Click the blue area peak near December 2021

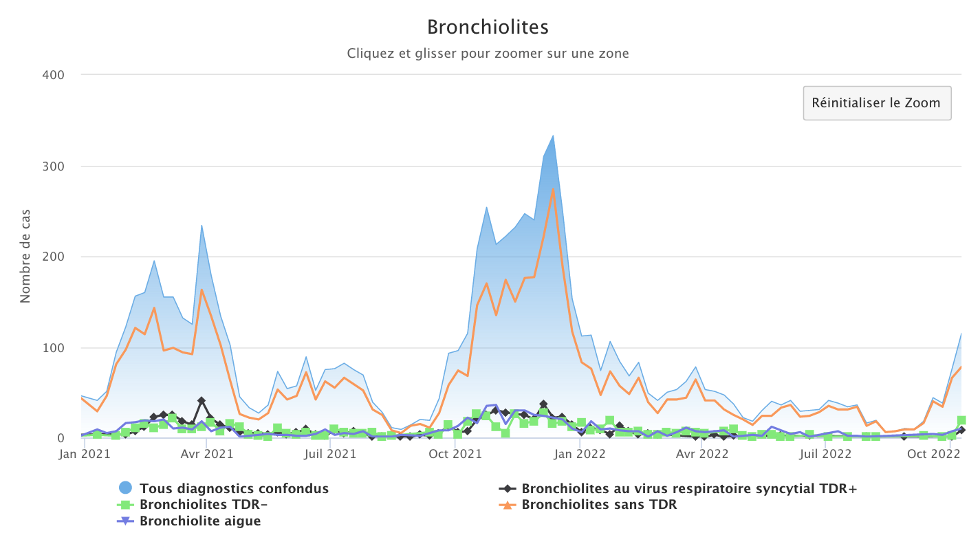coord(554,138)
